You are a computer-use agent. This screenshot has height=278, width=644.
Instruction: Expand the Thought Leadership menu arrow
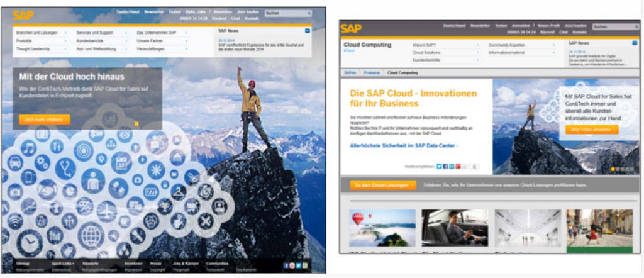tap(65, 49)
